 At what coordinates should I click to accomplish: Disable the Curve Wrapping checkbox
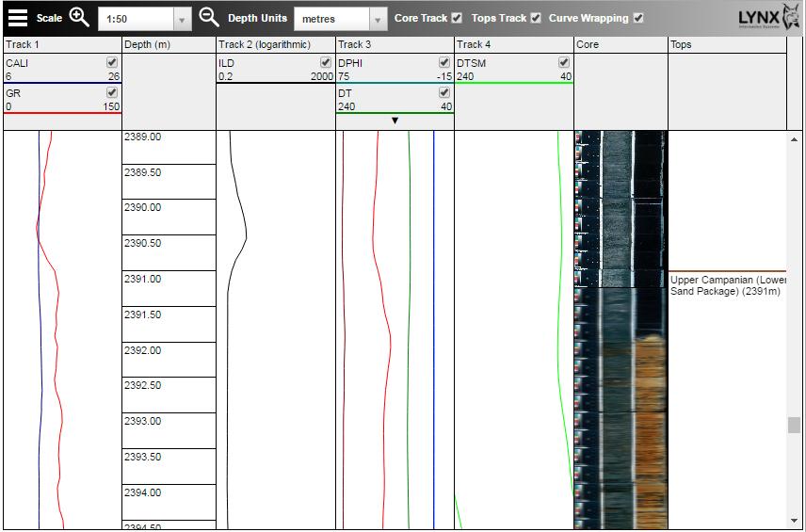pos(638,18)
